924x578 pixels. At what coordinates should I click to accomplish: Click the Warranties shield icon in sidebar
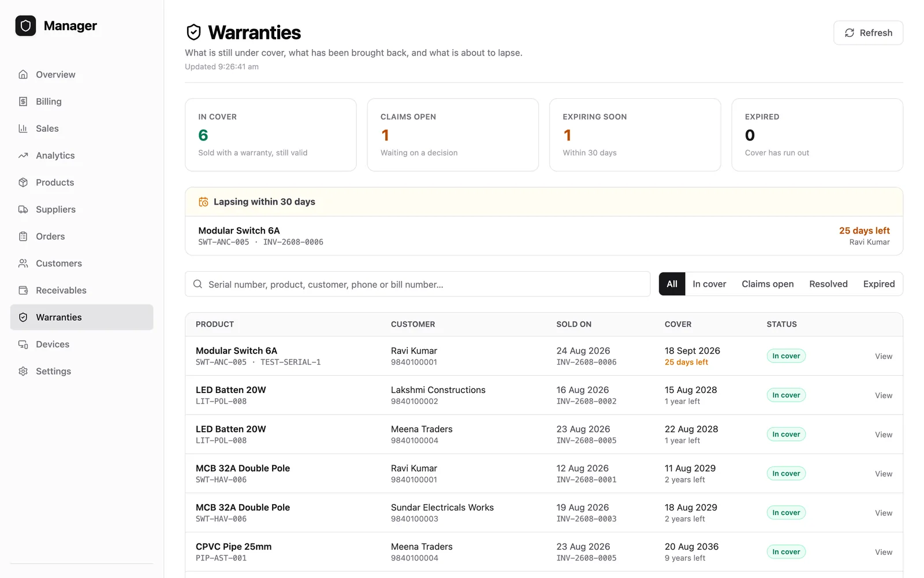pyautogui.click(x=23, y=317)
